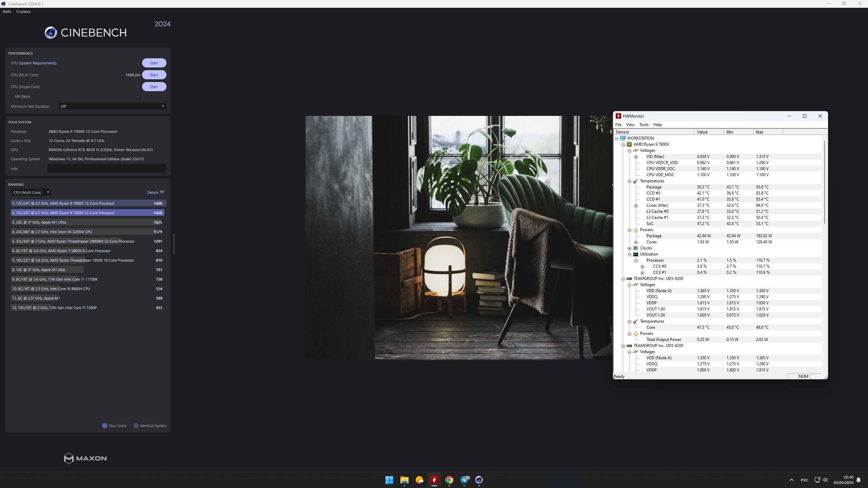Open the CPU (Multi Core) ranking dropdown
Viewport: 868px width, 488px height.
pyautogui.click(x=31, y=192)
